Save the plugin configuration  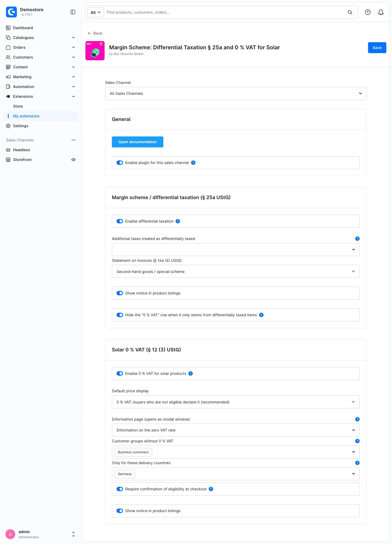(x=377, y=48)
